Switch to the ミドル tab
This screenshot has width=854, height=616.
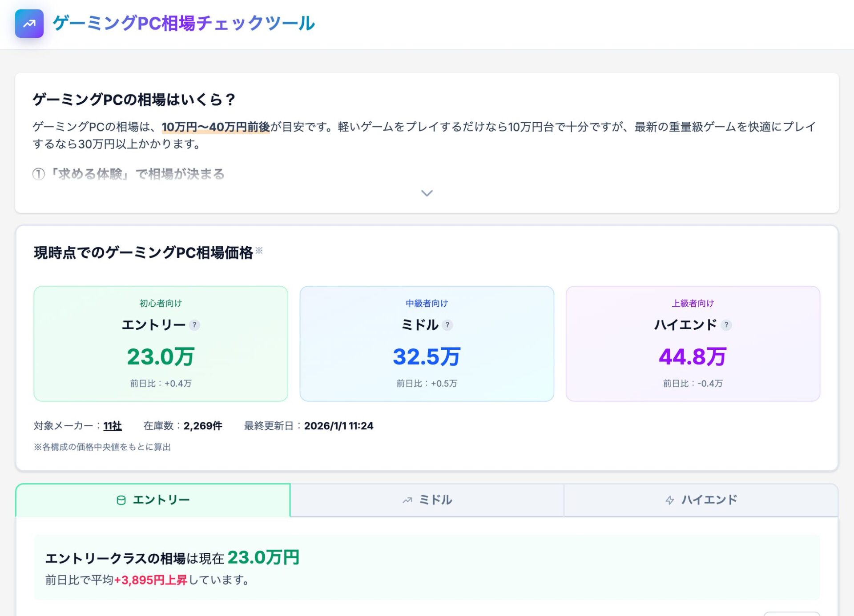427,500
